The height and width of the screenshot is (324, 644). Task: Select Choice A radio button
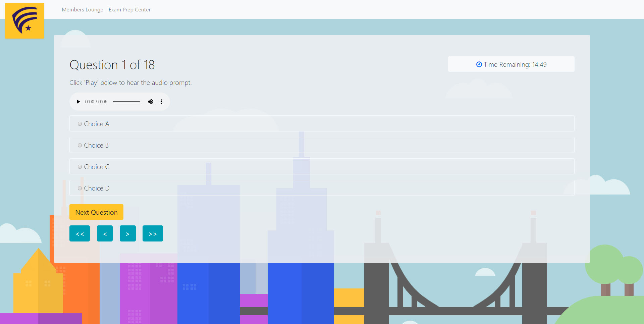[80, 124]
